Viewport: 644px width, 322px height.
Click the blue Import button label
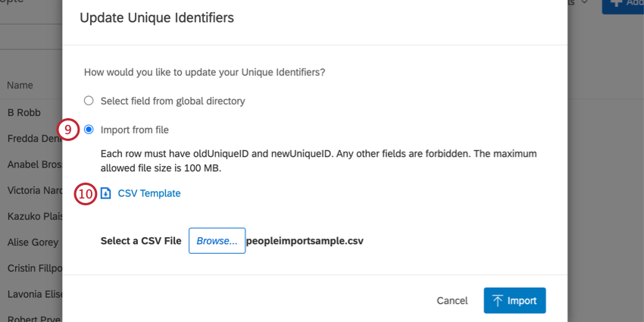click(522, 301)
